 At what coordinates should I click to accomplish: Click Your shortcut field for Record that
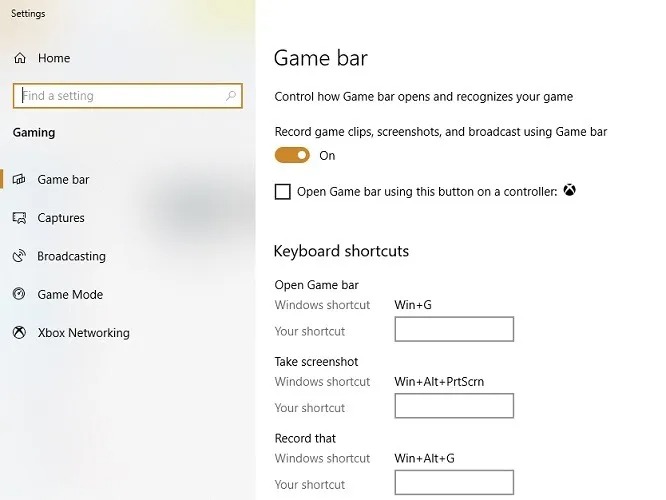click(x=454, y=482)
